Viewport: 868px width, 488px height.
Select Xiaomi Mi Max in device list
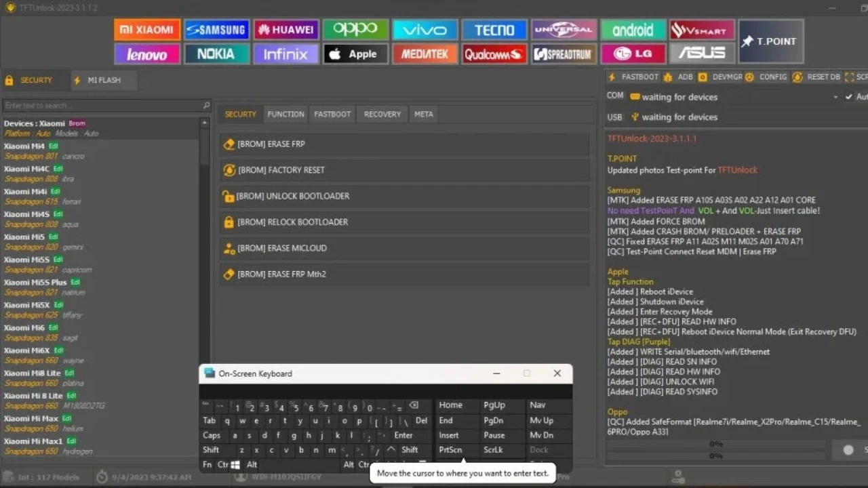tap(100, 423)
